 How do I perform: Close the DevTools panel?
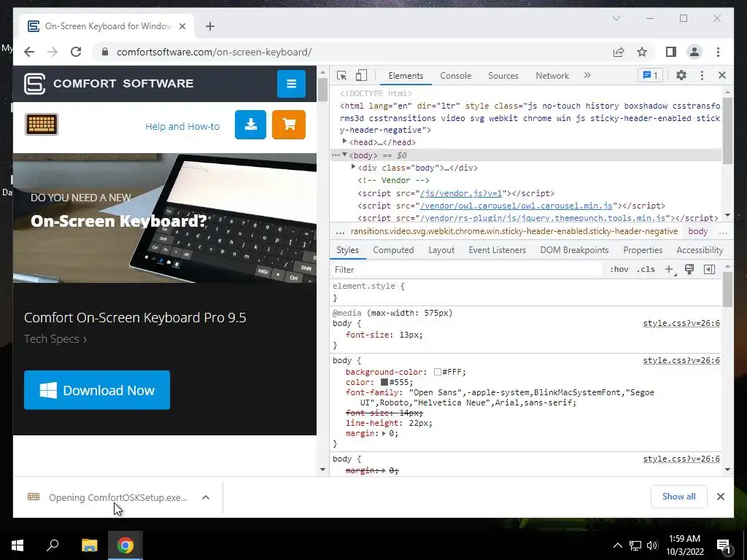[722, 75]
